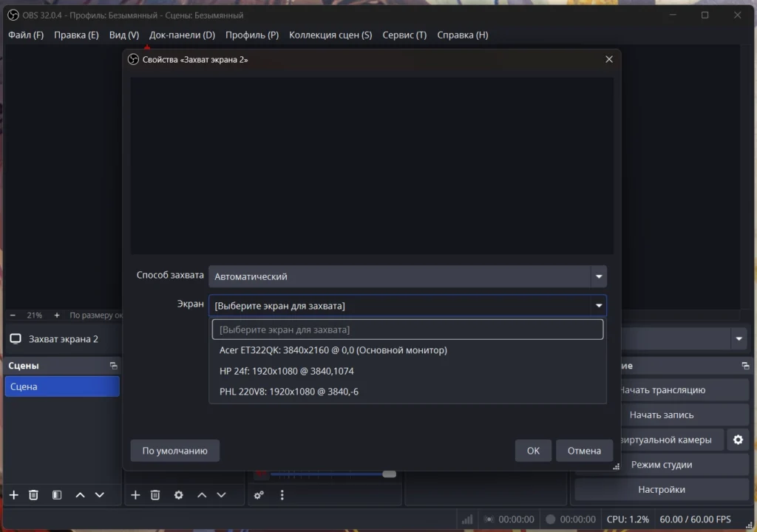The width and height of the screenshot is (757, 532).
Task: Click the OK button in properties dialog
Action: tap(533, 450)
